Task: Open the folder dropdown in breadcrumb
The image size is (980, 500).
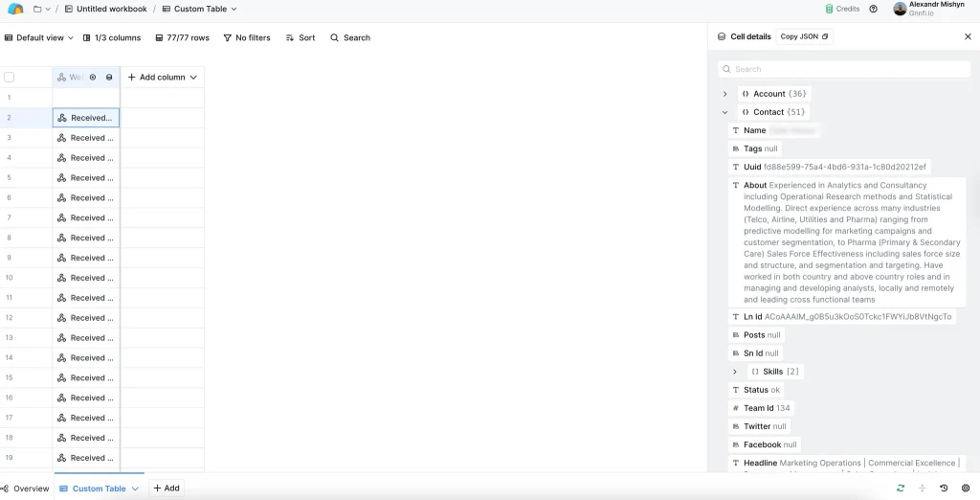Action: coord(41,9)
